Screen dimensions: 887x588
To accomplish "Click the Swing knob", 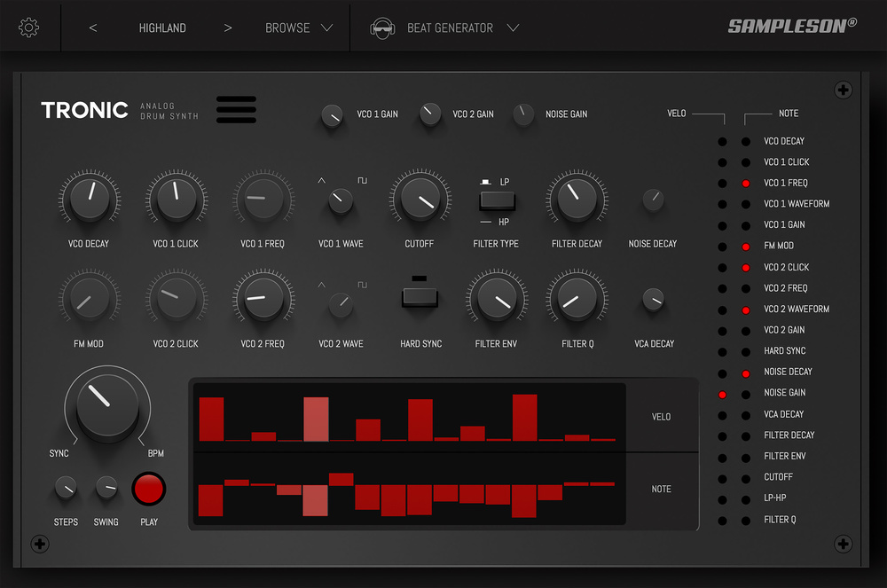I will 106,488.
